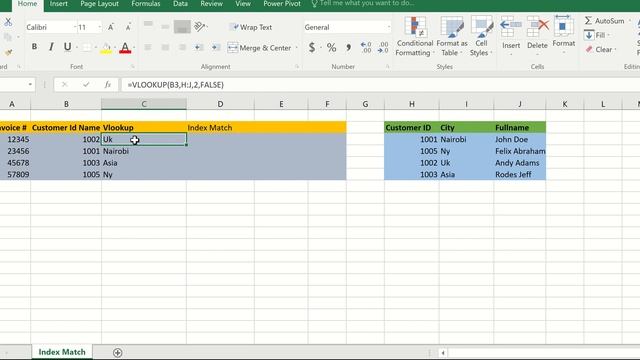The image size is (640, 360).
Task: Click Merge & Center
Action: pyautogui.click(x=260, y=48)
